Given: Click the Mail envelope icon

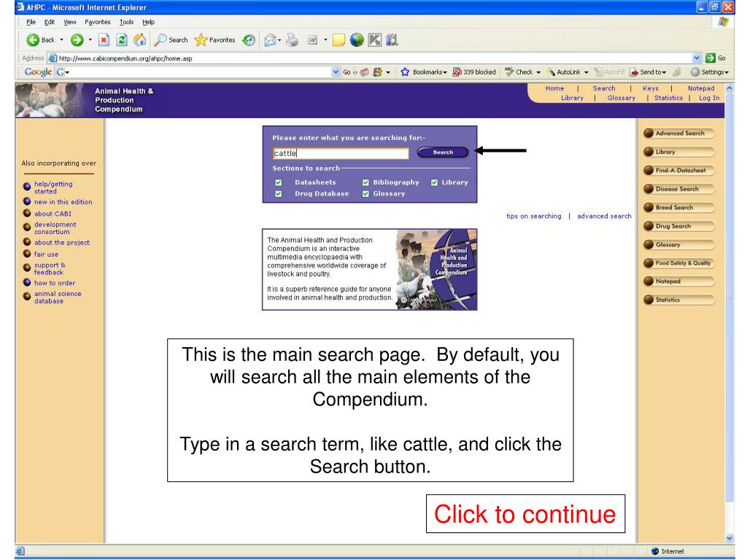Looking at the screenshot, I should (270, 40).
